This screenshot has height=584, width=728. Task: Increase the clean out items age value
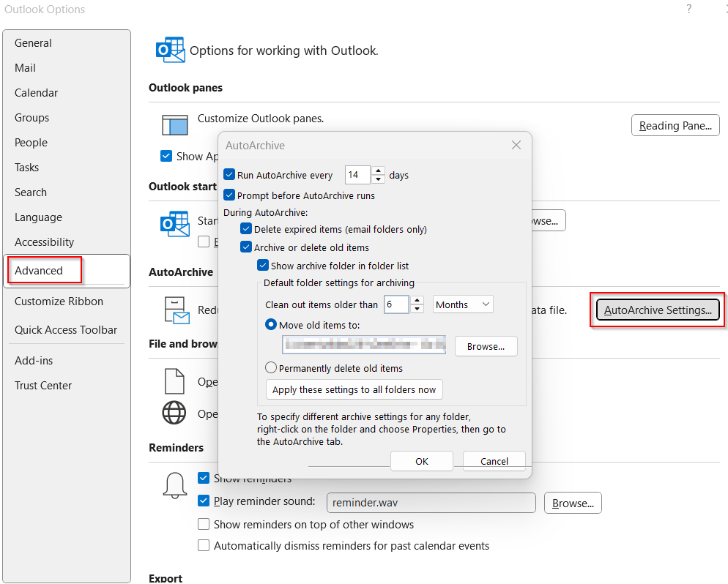[417, 300]
